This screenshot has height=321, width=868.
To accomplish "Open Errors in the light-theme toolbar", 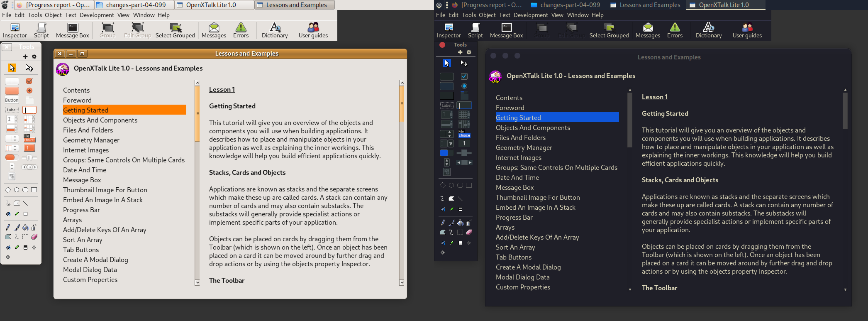I will pyautogui.click(x=241, y=30).
